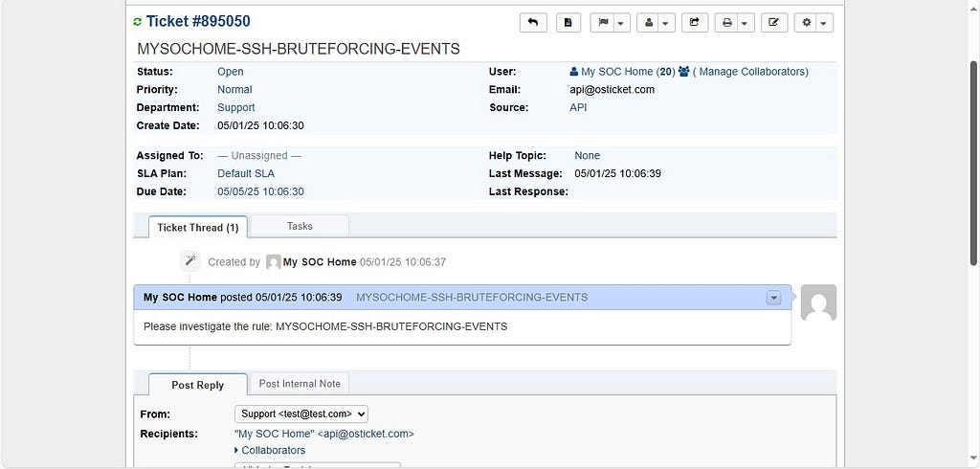Screen dimensions: 980x469
Task: Click the ticket subject heading MYSOCHOME-SSH-BRUTEFORCING-EVENTS
Action: pyautogui.click(x=299, y=49)
